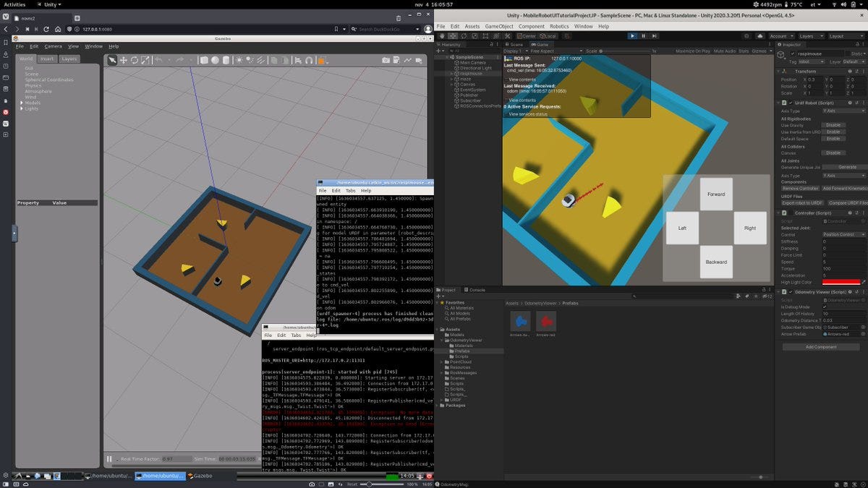Screen dimensions: 868x488
Task: Select Unity's Move tool
Action: (452, 36)
